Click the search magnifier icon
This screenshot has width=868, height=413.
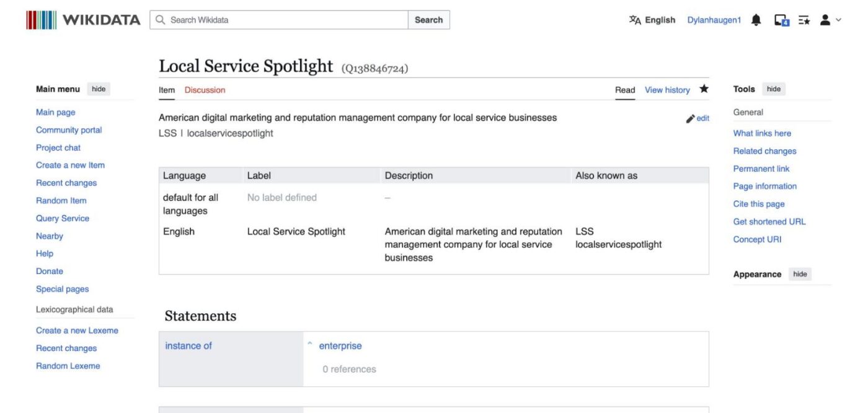pos(159,19)
